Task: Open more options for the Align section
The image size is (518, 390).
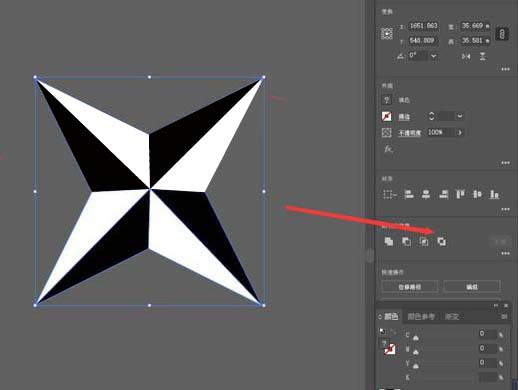Action: coord(505,209)
